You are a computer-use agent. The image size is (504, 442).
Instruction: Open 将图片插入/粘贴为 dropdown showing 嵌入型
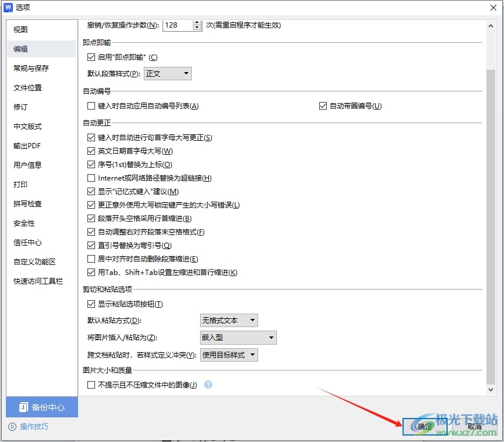click(238, 338)
